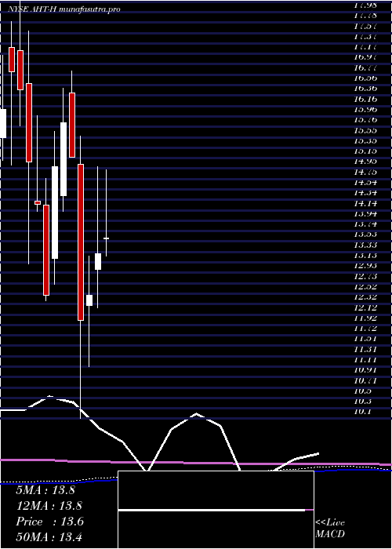
Task: Select the 10.91 price level
Action: click(x=365, y=370)
